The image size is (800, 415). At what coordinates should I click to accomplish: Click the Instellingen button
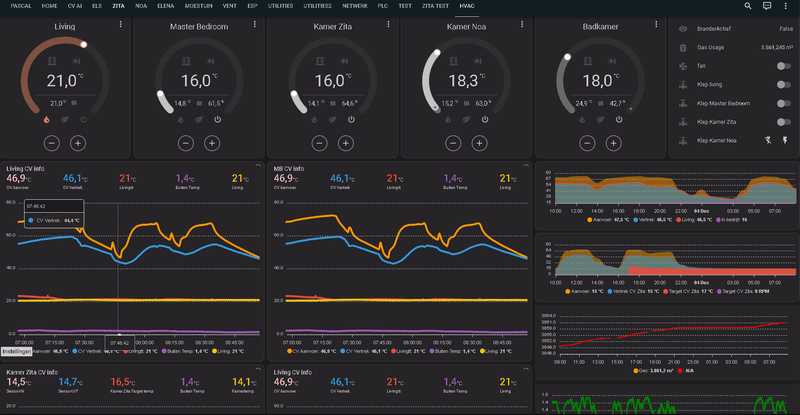16,352
